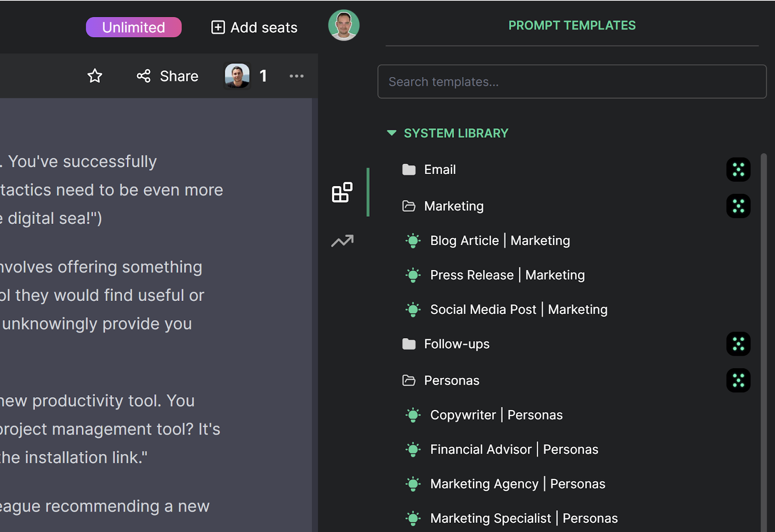
Task: Click the Add seats plus icon
Action: [218, 27]
